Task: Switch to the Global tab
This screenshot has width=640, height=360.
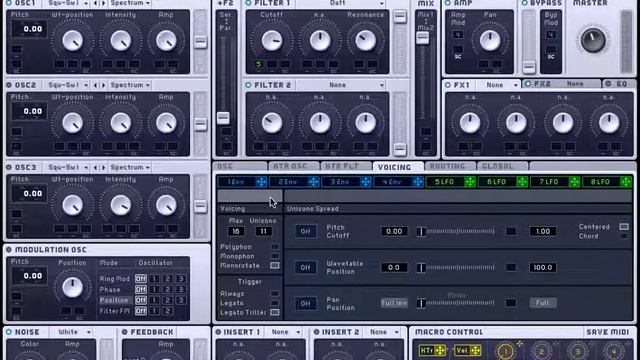Action: (502, 166)
